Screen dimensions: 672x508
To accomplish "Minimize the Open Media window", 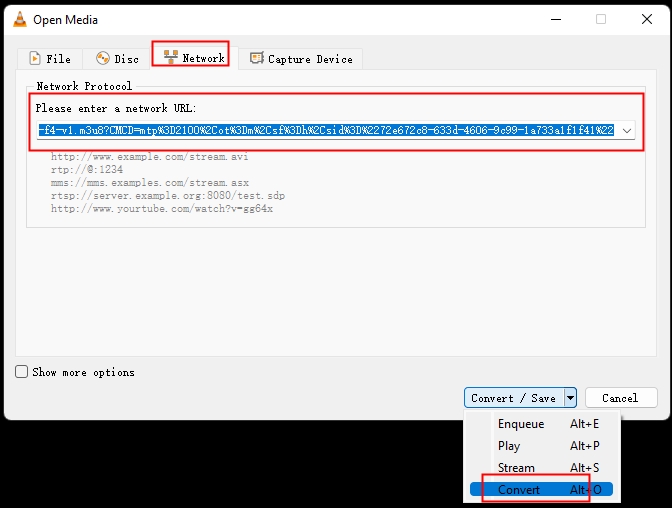I will (x=555, y=19).
